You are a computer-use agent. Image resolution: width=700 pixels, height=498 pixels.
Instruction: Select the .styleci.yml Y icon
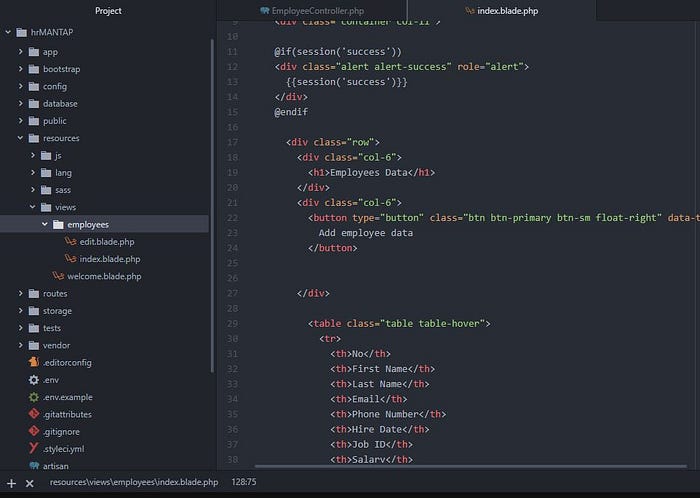(x=34, y=448)
